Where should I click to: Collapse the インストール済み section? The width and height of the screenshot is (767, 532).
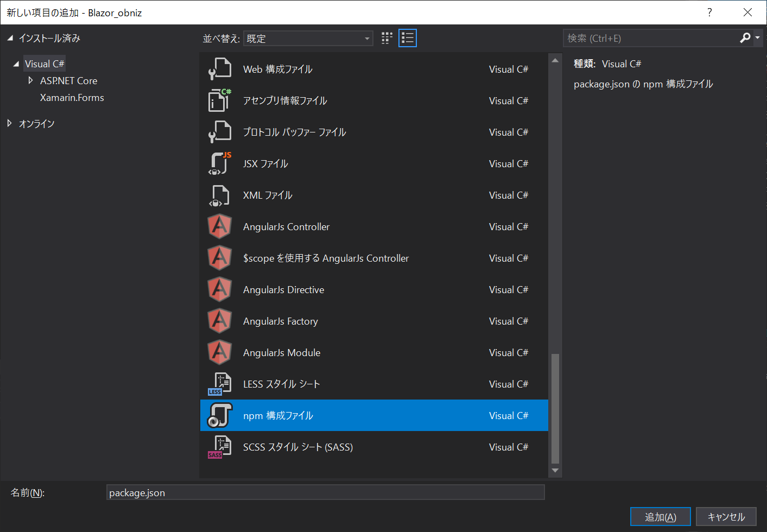click(10, 38)
